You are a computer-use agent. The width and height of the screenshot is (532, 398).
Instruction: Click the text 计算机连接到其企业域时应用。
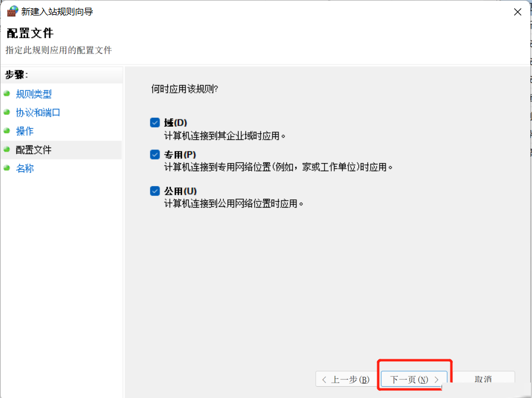[225, 136]
